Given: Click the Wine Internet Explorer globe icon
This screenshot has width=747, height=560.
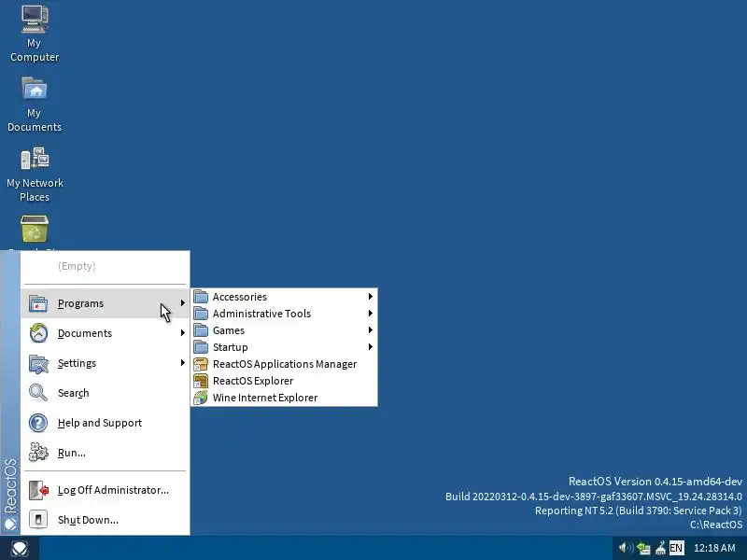Looking at the screenshot, I should pyautogui.click(x=201, y=398).
